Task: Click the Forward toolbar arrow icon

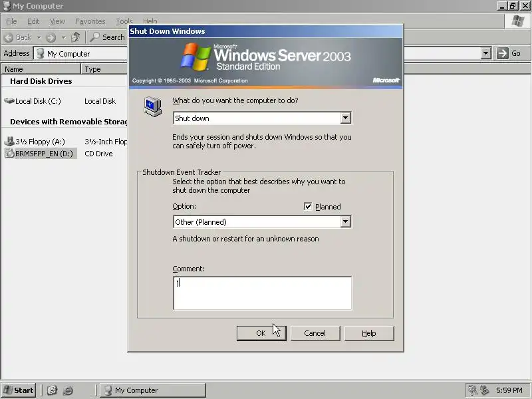Action: pyautogui.click(x=51, y=37)
